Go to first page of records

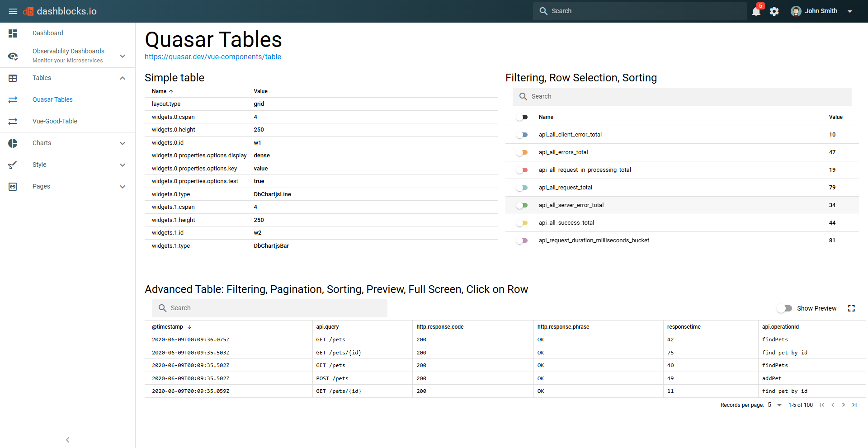coord(822,405)
